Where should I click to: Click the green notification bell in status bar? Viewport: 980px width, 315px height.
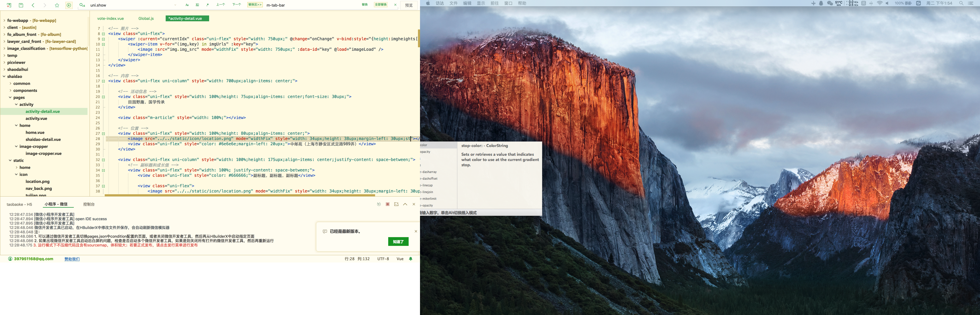(410, 259)
